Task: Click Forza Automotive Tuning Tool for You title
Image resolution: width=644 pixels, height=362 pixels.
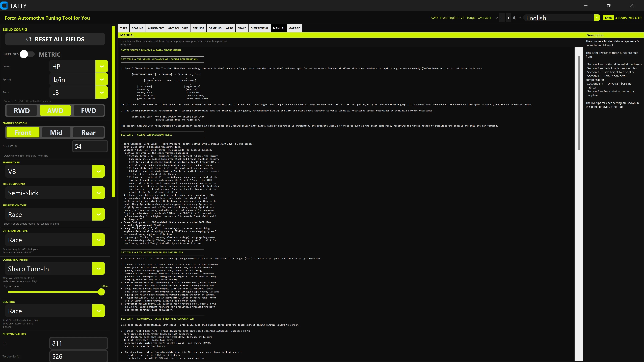Action: click(47, 18)
